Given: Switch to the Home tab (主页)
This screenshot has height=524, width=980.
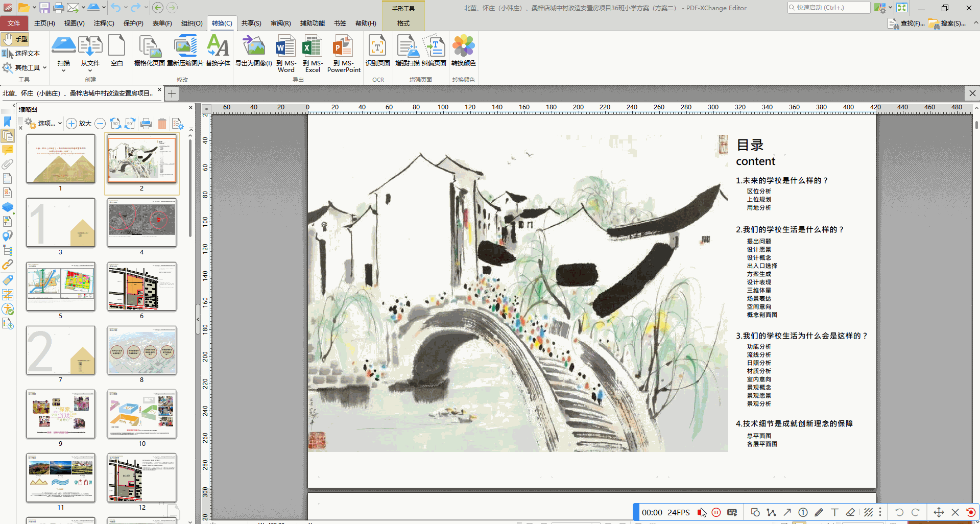Looking at the screenshot, I should coord(44,23).
